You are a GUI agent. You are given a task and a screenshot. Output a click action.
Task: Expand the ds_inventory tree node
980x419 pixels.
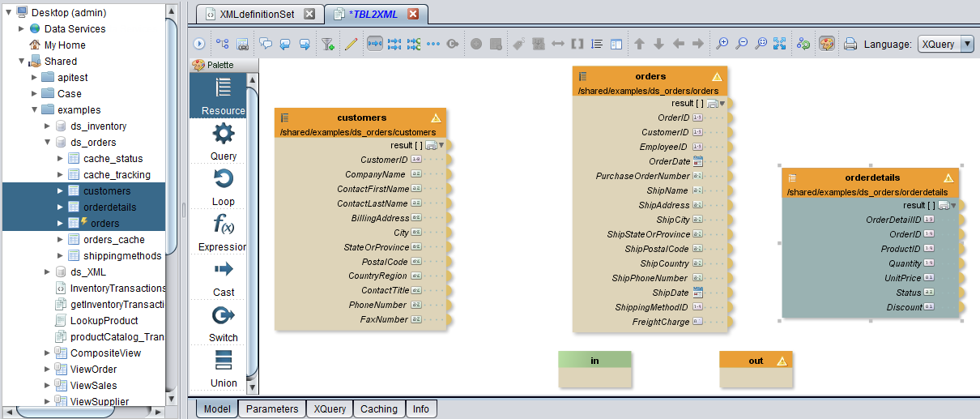47,126
